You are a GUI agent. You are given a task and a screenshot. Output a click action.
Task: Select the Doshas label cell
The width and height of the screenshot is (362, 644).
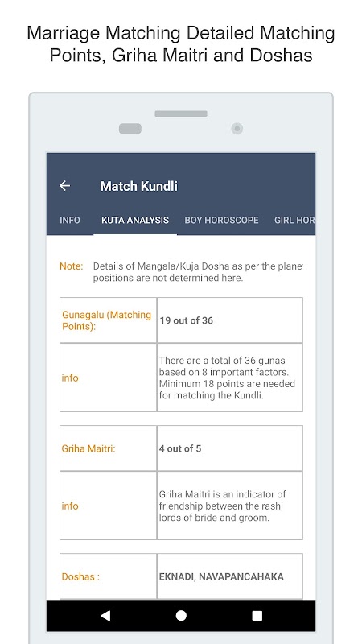(x=109, y=576)
